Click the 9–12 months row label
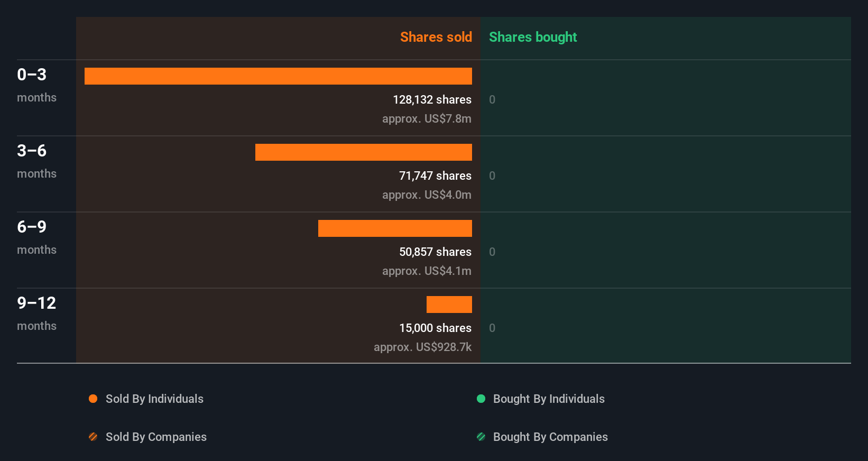 pos(36,314)
